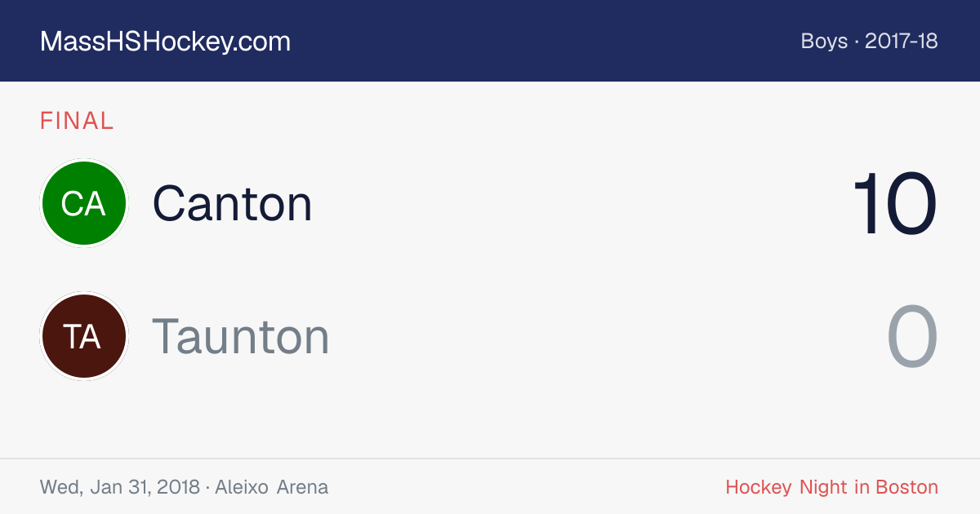This screenshot has height=514, width=980.
Task: Open the Taunton team name
Action: click(x=241, y=336)
